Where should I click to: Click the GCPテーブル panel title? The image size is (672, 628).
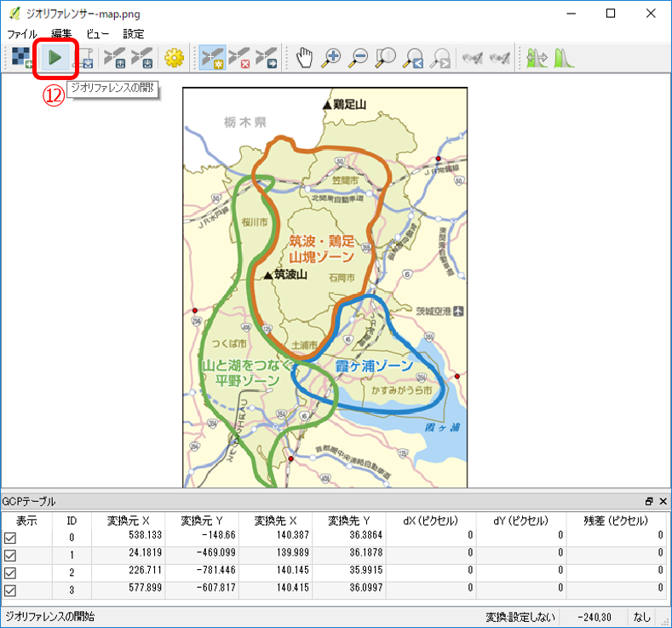point(29,502)
